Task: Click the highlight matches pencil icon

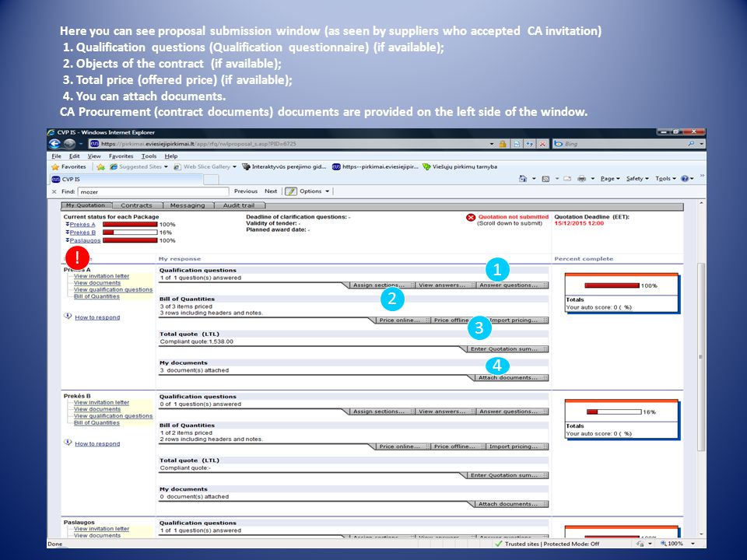Action: [290, 191]
